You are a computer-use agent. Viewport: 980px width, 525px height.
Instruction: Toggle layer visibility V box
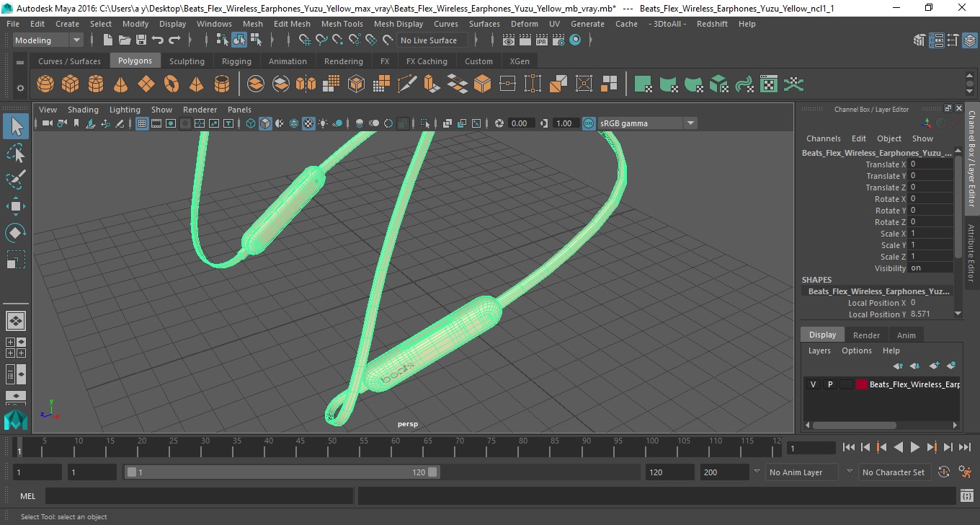click(813, 384)
